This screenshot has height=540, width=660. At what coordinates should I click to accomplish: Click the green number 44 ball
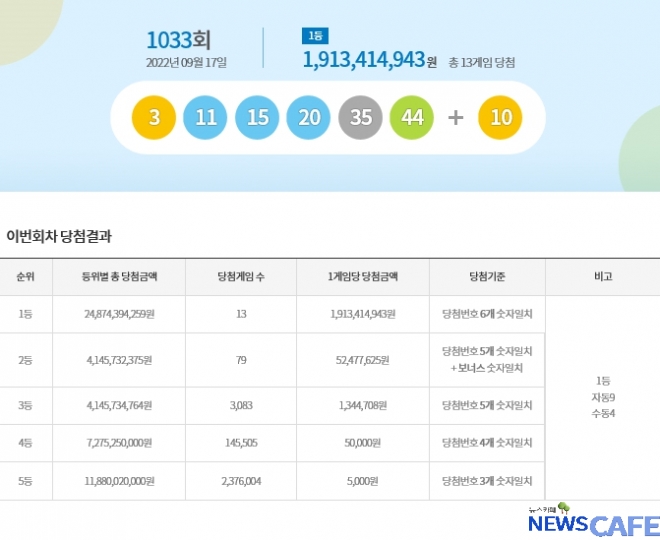click(412, 117)
